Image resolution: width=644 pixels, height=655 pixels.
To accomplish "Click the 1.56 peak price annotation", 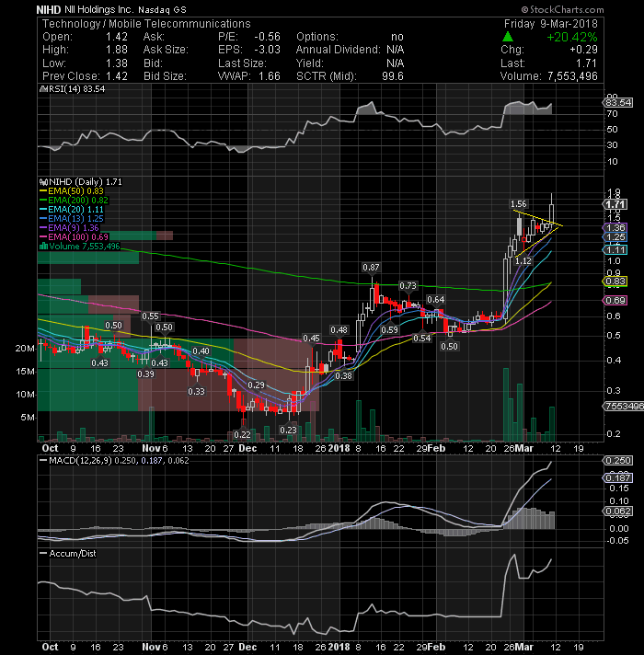I will point(518,204).
